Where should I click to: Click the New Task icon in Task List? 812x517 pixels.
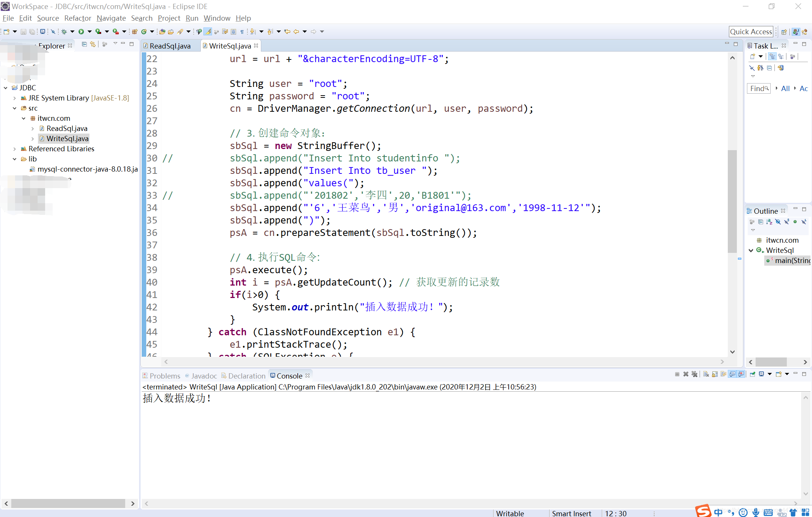[752, 56]
